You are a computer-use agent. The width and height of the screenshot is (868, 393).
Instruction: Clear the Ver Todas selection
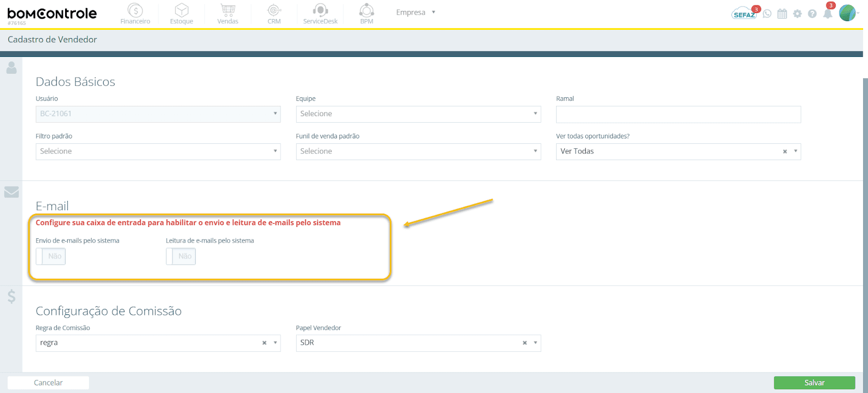(784, 151)
